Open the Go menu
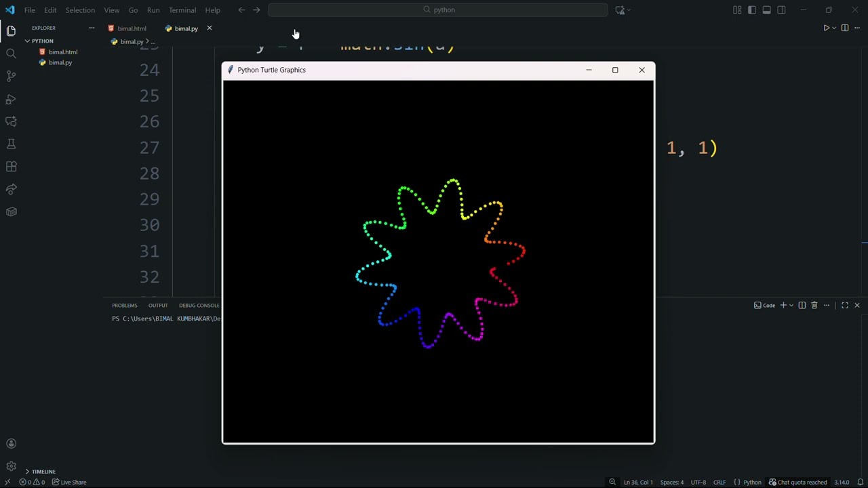 [x=133, y=10]
